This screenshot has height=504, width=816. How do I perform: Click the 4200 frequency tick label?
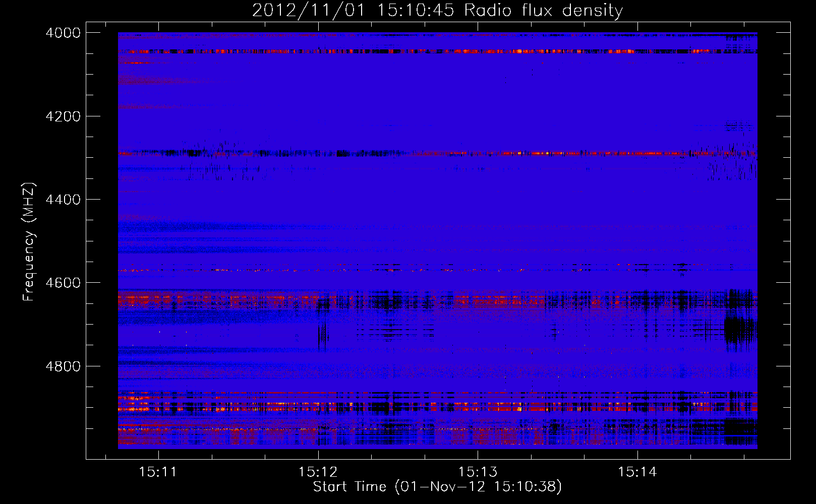63,116
